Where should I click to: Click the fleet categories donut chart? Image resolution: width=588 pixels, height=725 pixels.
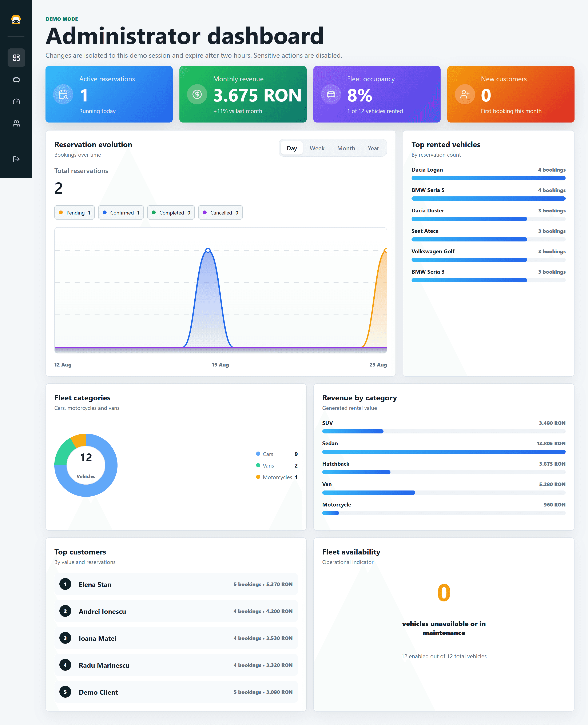point(86,465)
